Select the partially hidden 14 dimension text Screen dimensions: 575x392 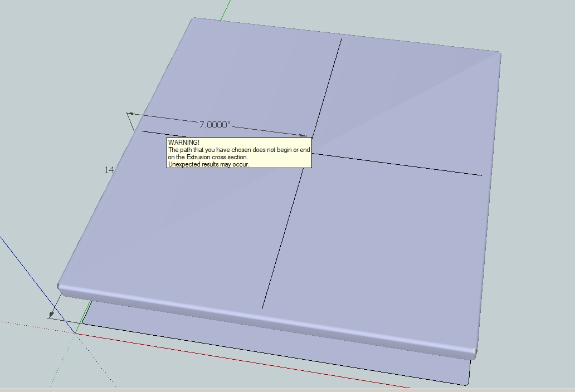109,170
